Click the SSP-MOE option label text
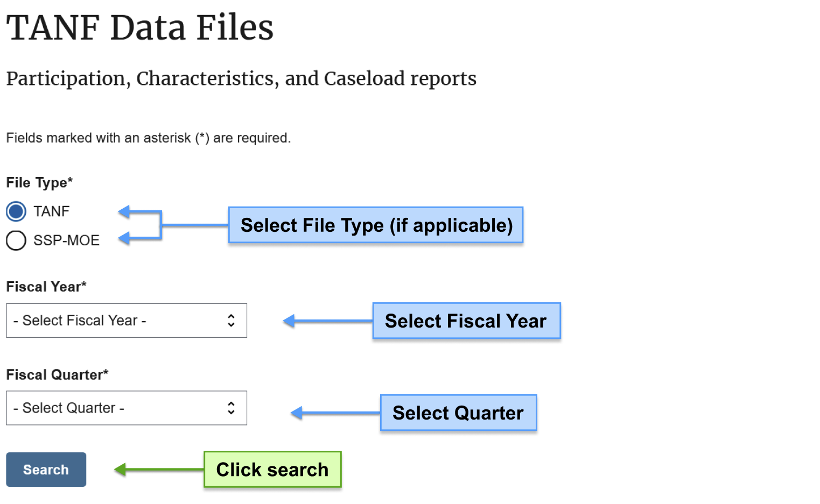The width and height of the screenshot is (820, 504). pos(66,240)
